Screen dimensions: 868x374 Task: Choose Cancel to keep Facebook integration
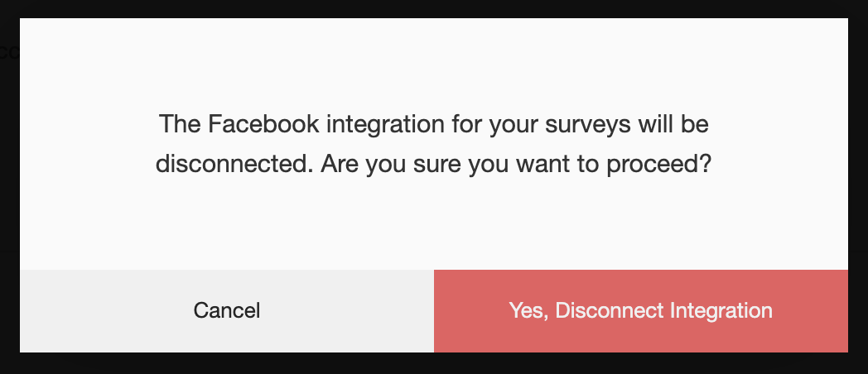click(x=226, y=311)
